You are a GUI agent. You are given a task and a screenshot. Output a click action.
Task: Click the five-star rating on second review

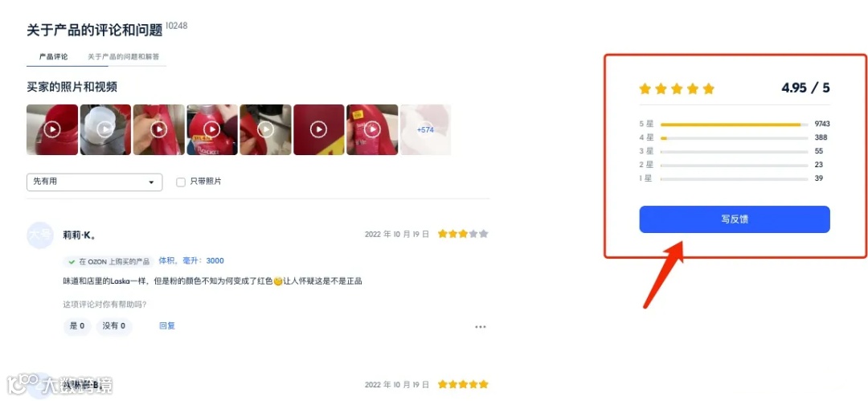click(x=463, y=384)
